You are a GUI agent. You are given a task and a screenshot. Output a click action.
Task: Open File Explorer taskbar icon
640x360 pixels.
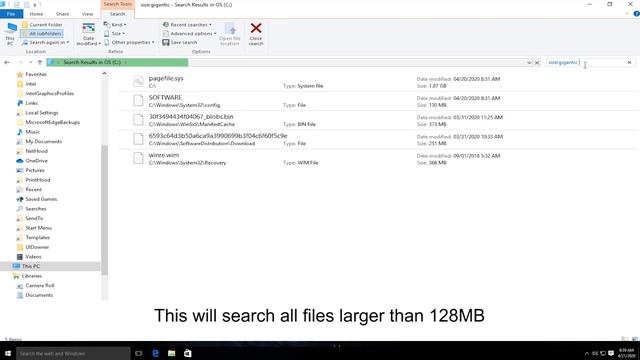(x=171, y=353)
